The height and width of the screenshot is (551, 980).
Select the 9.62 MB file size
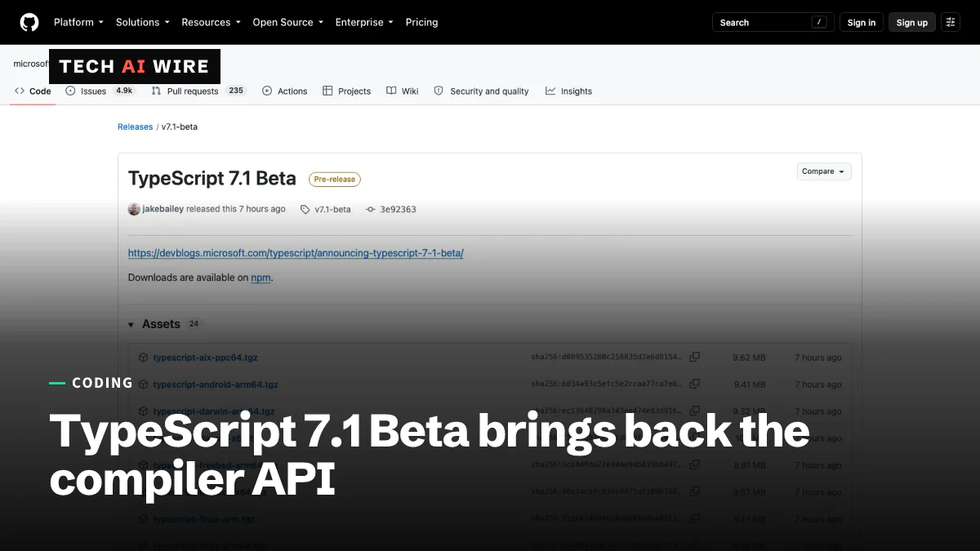point(749,358)
